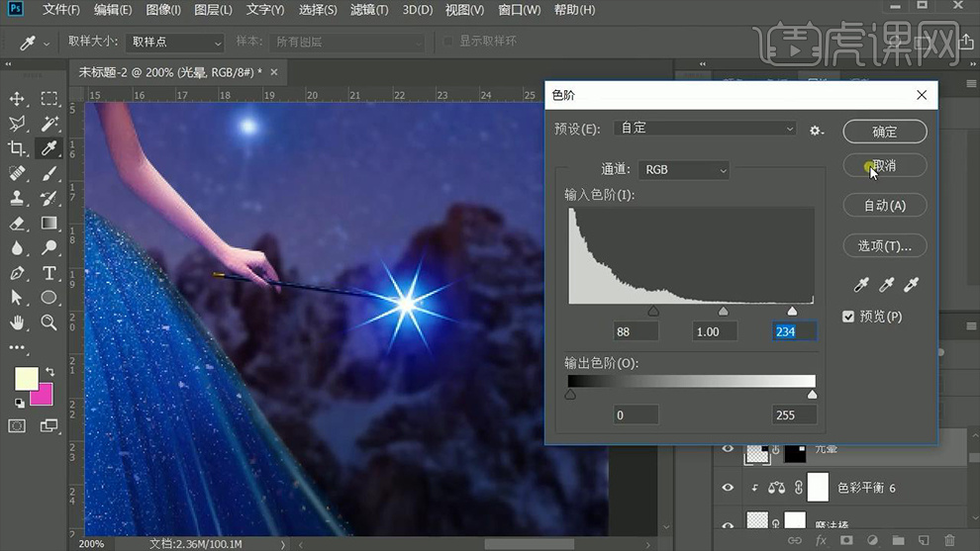The height and width of the screenshot is (551, 980).
Task: Close the 未标题-2 document tab
Action: pos(274,72)
